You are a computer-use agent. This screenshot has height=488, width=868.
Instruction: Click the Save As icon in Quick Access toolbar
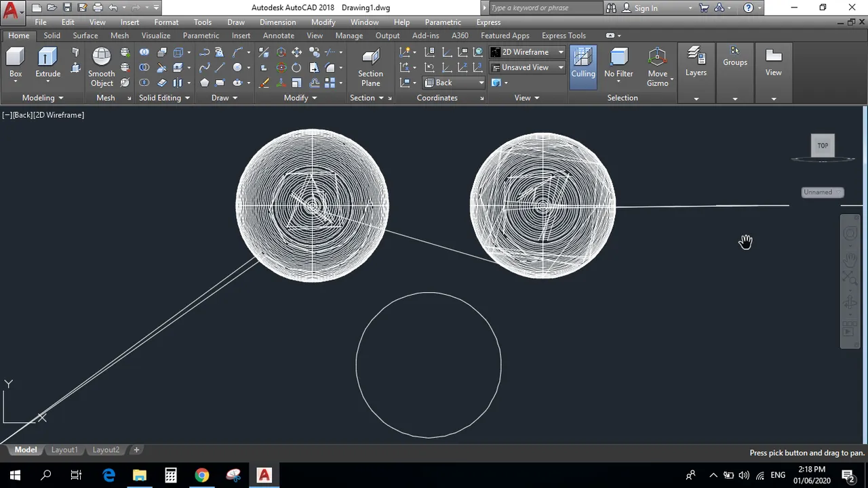pos(82,7)
